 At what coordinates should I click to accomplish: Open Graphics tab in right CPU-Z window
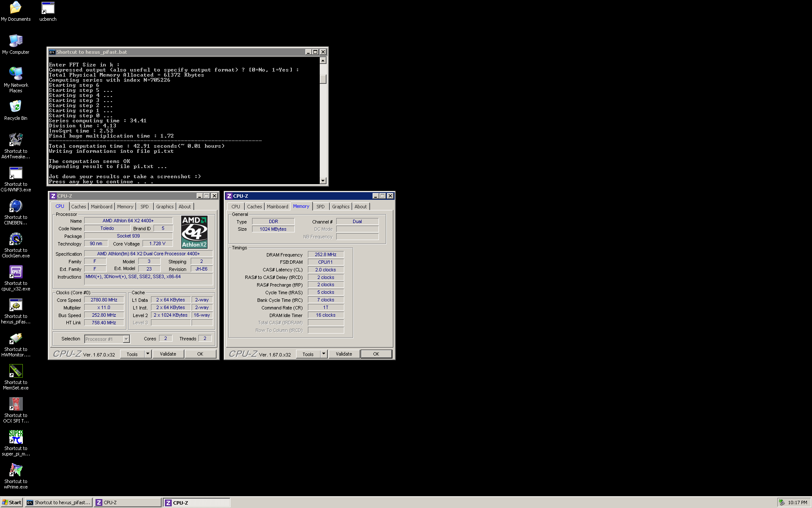coord(341,207)
